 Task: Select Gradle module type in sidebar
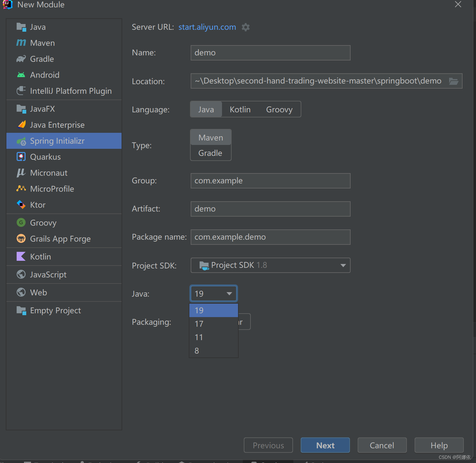click(64, 59)
